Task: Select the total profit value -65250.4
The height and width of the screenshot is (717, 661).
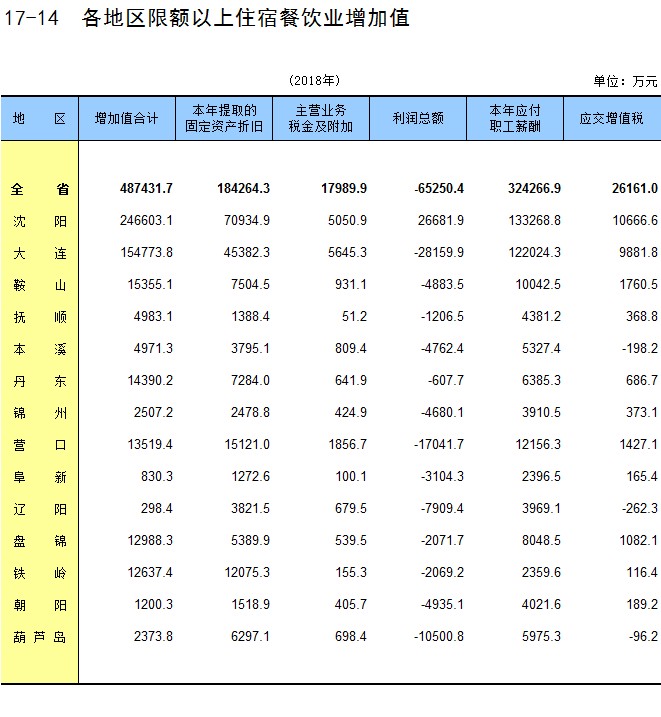Action: (439, 188)
